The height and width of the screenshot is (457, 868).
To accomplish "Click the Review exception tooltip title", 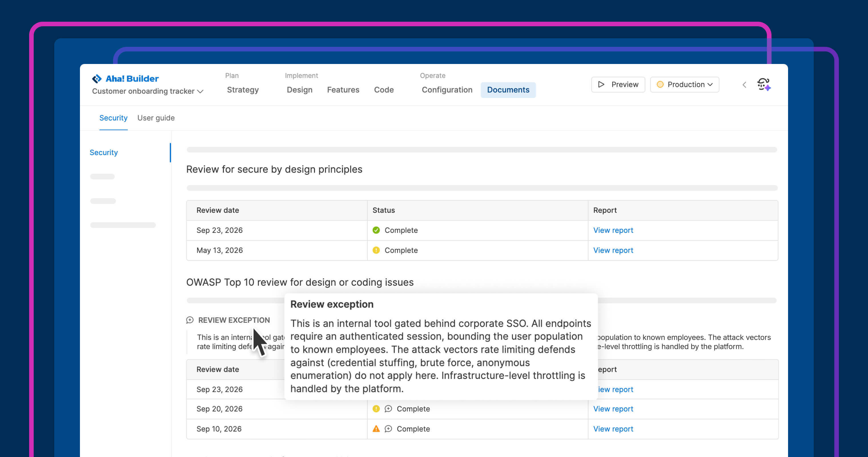I will click(332, 304).
